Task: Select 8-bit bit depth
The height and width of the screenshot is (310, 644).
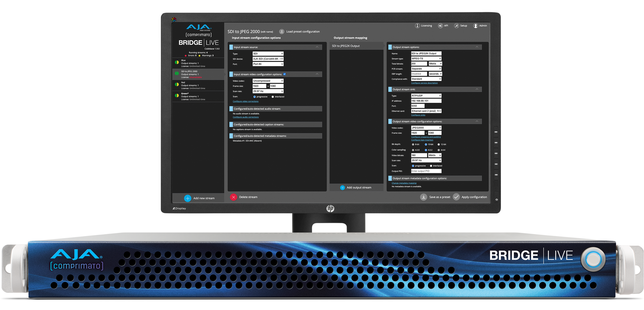Action: 413,144
